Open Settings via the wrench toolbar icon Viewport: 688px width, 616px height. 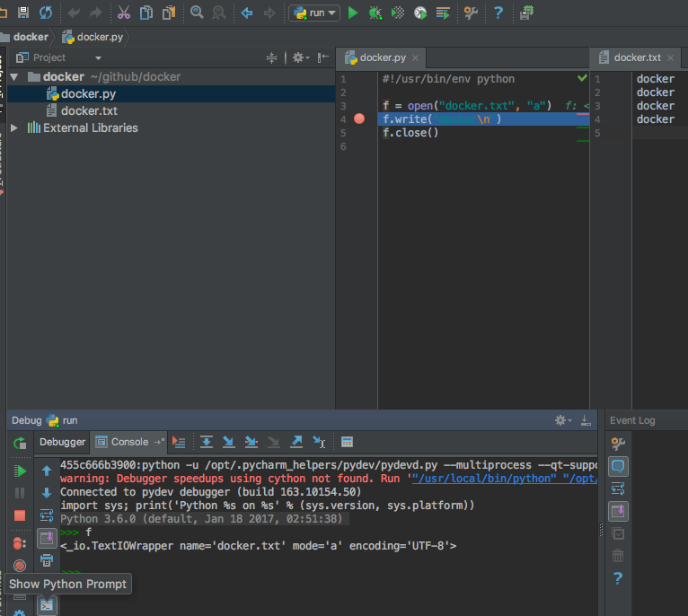(x=471, y=13)
